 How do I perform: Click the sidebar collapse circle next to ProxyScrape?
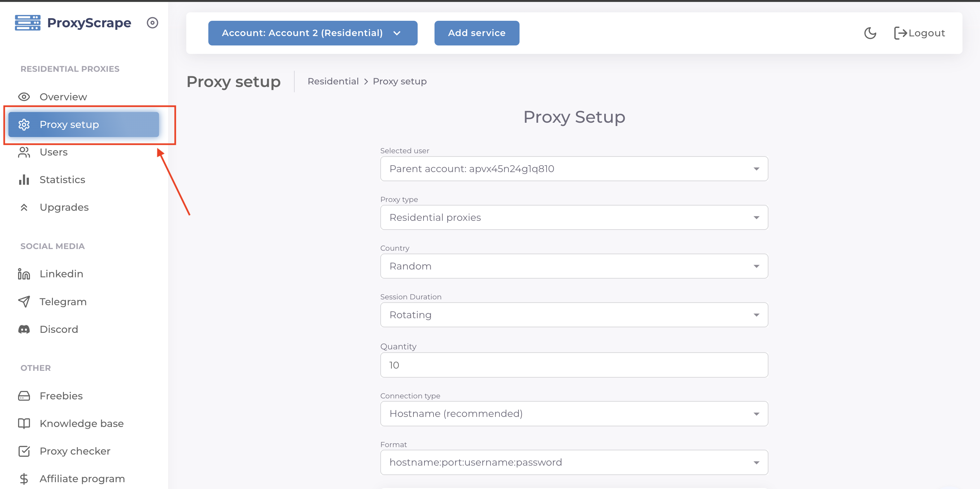click(153, 23)
